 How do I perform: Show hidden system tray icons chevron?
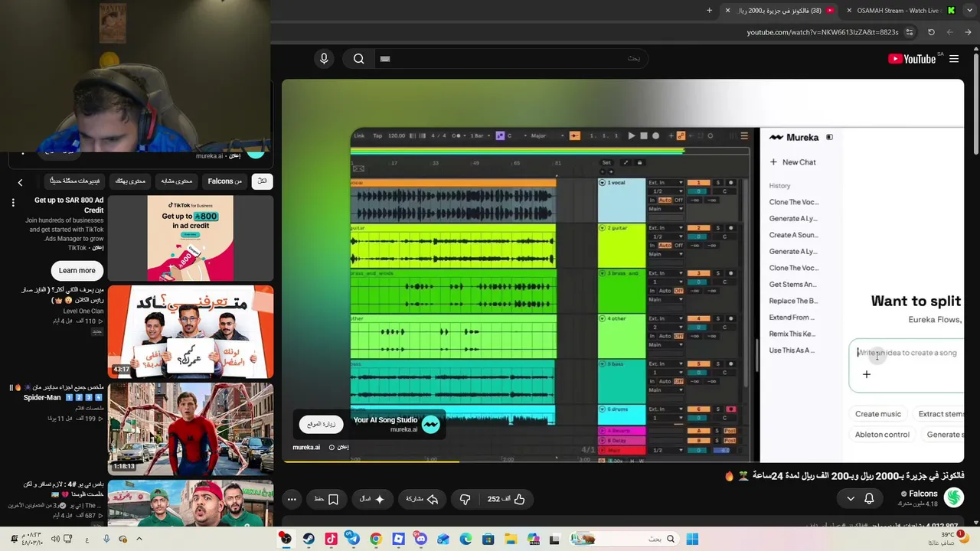(138, 539)
